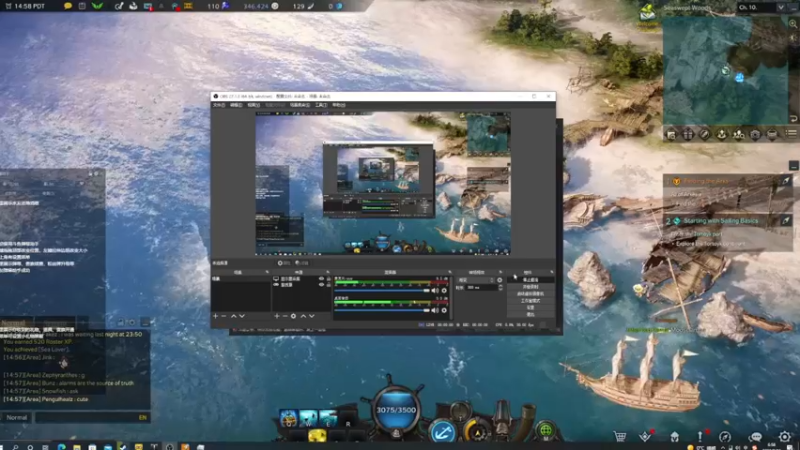The image size is (800, 450).
Task: Open the File menu in OBS
Action: [219, 105]
